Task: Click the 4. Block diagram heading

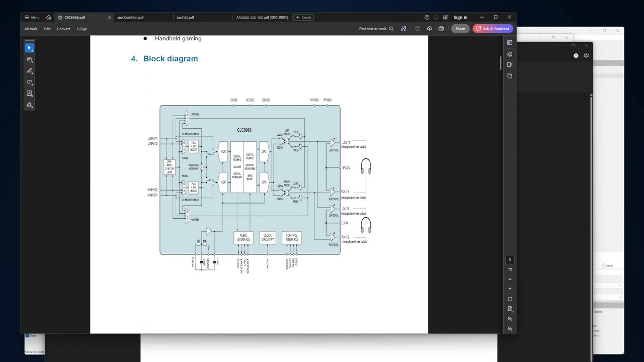Action: (x=165, y=59)
